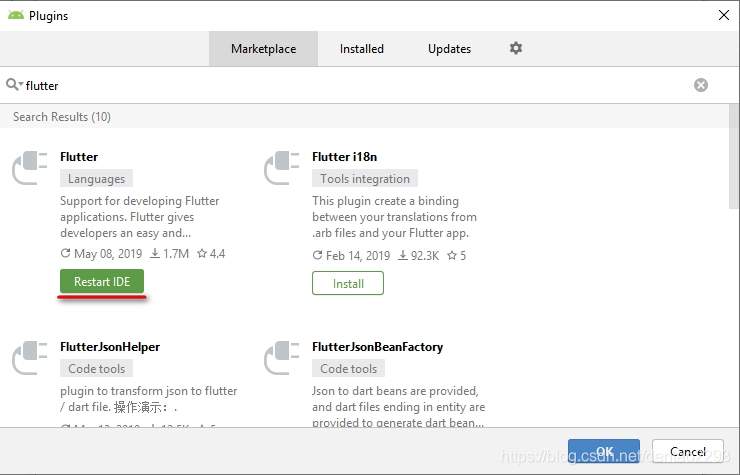740x475 pixels.
Task: Click Code tools tag under FlutterJsonBeanFactory
Action: coord(348,368)
